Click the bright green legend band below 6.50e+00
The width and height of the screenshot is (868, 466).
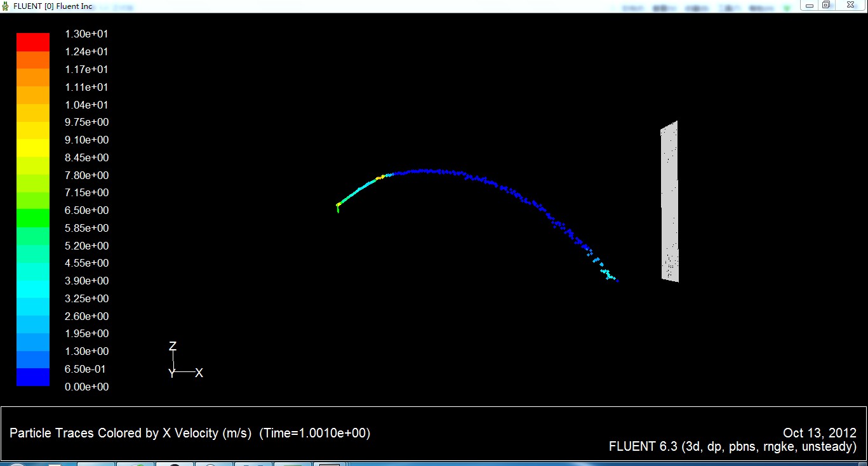(32, 218)
